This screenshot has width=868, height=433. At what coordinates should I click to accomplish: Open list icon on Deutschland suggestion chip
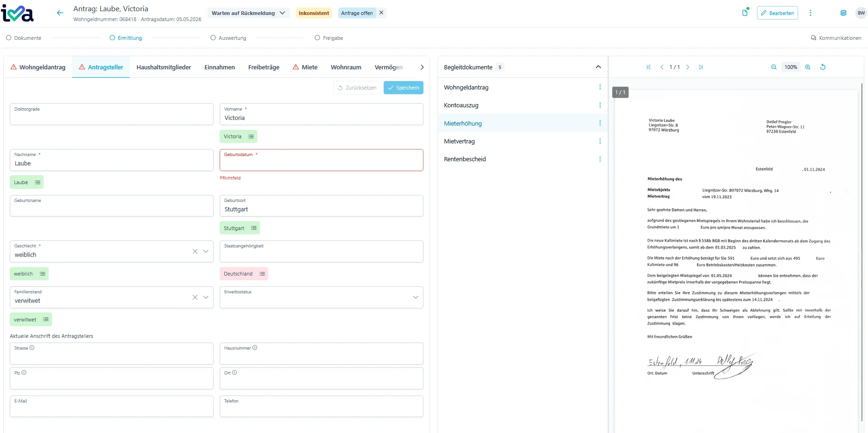(x=262, y=274)
